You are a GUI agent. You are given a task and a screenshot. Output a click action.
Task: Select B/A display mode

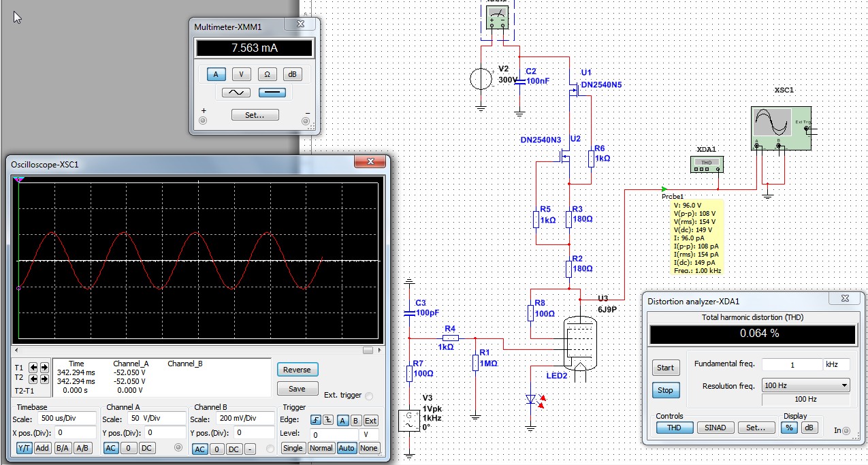[x=63, y=448]
